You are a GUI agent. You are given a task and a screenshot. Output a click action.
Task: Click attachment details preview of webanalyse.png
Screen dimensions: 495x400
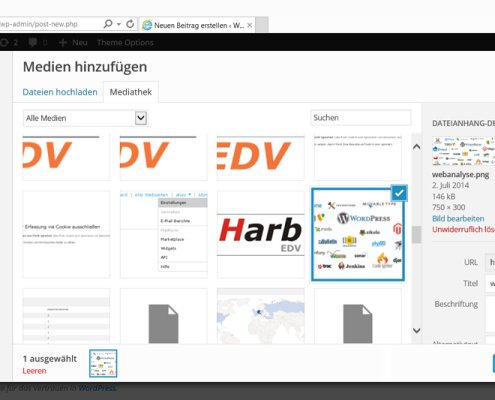click(463, 151)
